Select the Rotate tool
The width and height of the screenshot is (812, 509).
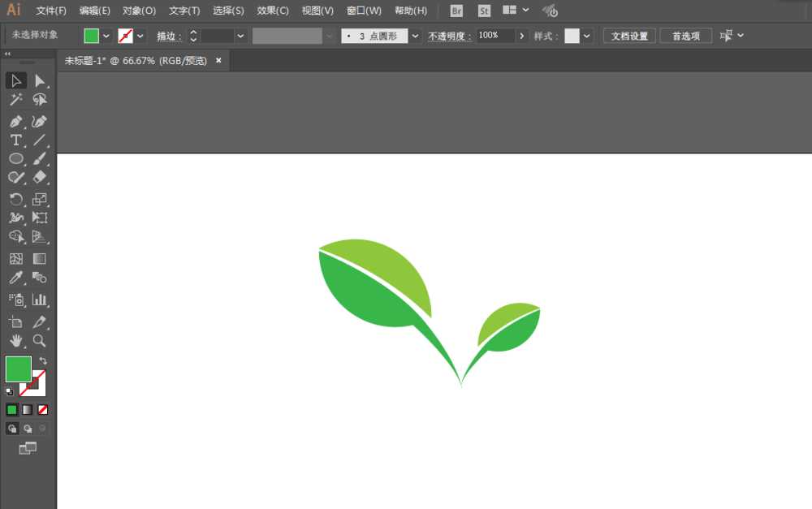[15, 197]
